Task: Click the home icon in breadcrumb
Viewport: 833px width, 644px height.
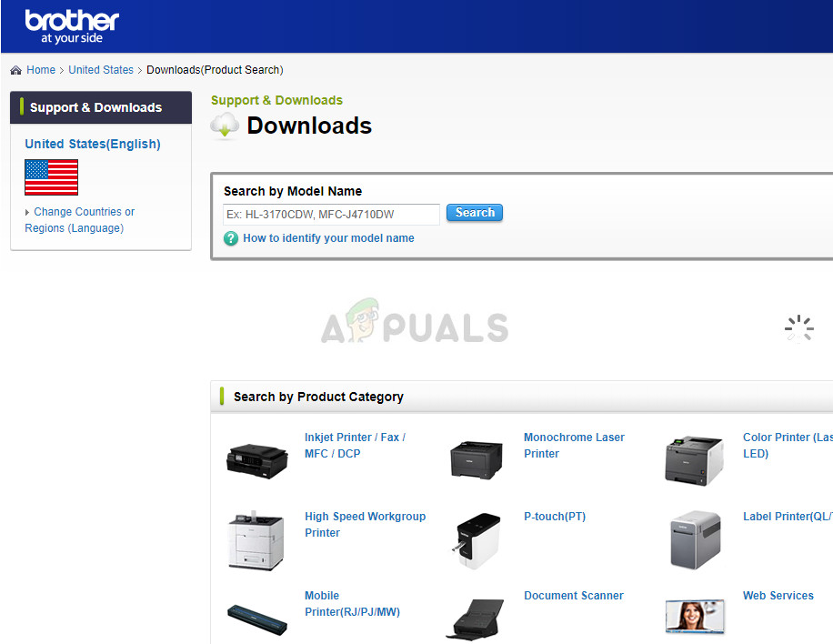Action: [x=16, y=70]
